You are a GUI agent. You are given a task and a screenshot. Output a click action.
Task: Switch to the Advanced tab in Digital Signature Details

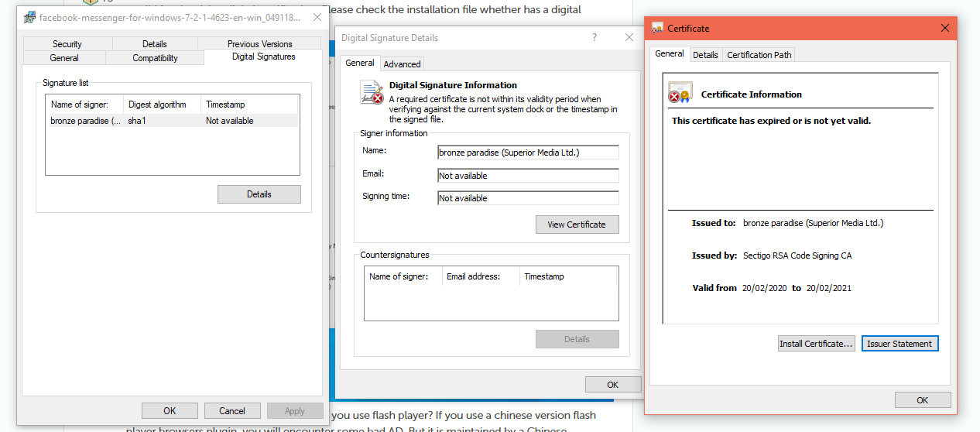402,64
